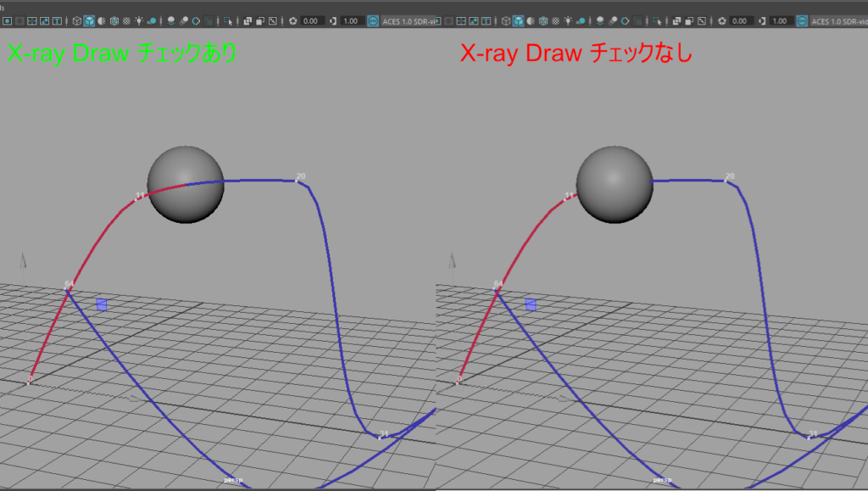
Task: Select the gray sphere in the left viewport
Action: 185,185
